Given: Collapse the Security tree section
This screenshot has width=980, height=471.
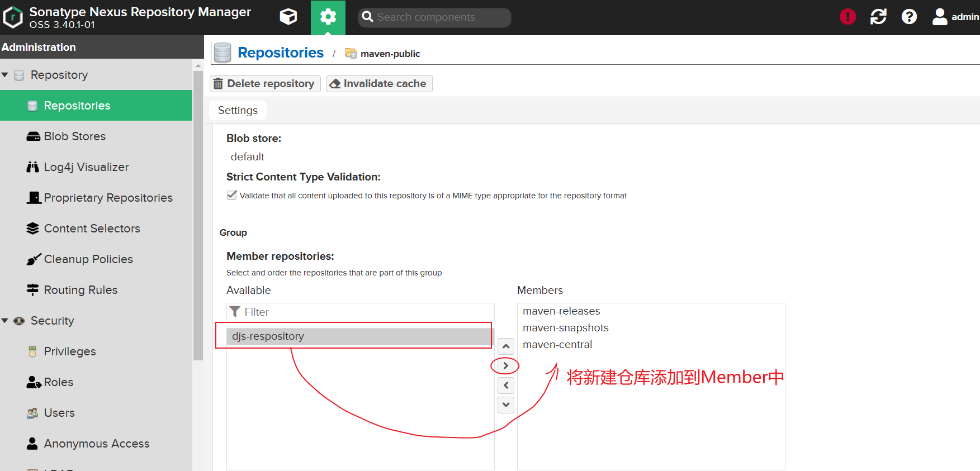Looking at the screenshot, I should pos(5,321).
